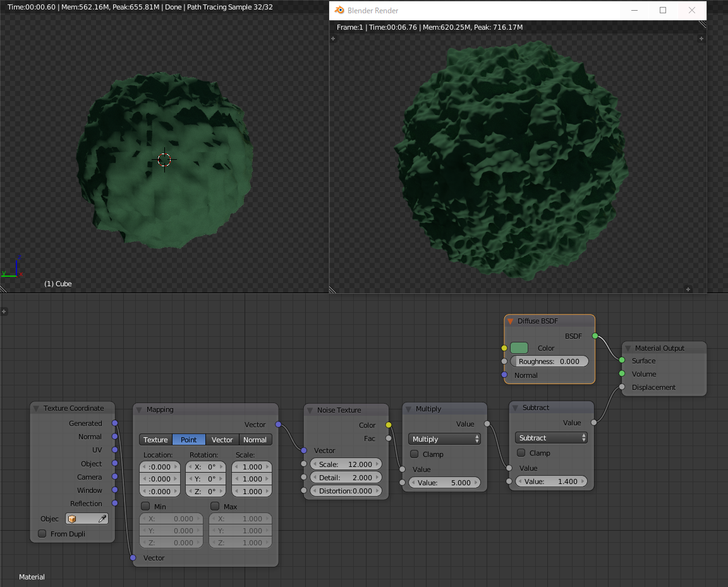Click the 3D cursor in the viewport
This screenshot has height=587, width=728.
(164, 159)
